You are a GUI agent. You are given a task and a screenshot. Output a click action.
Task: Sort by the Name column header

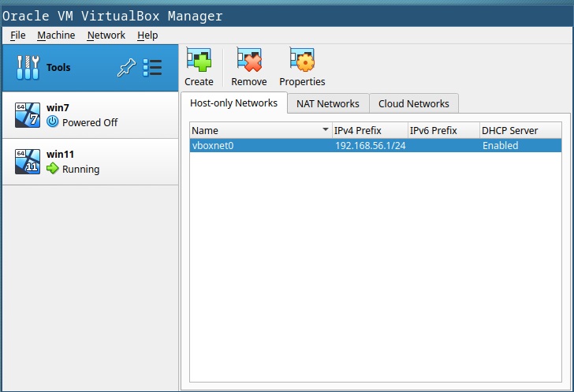point(261,130)
